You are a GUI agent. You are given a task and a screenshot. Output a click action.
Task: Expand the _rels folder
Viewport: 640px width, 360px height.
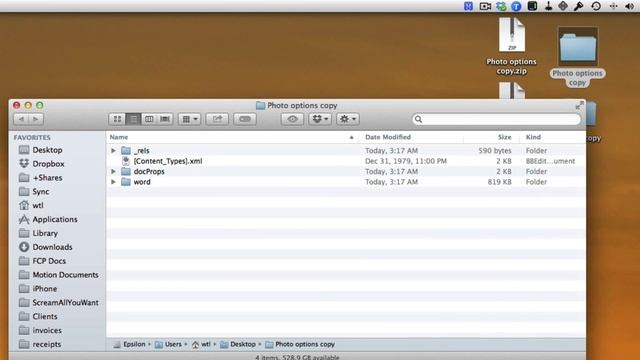113,151
